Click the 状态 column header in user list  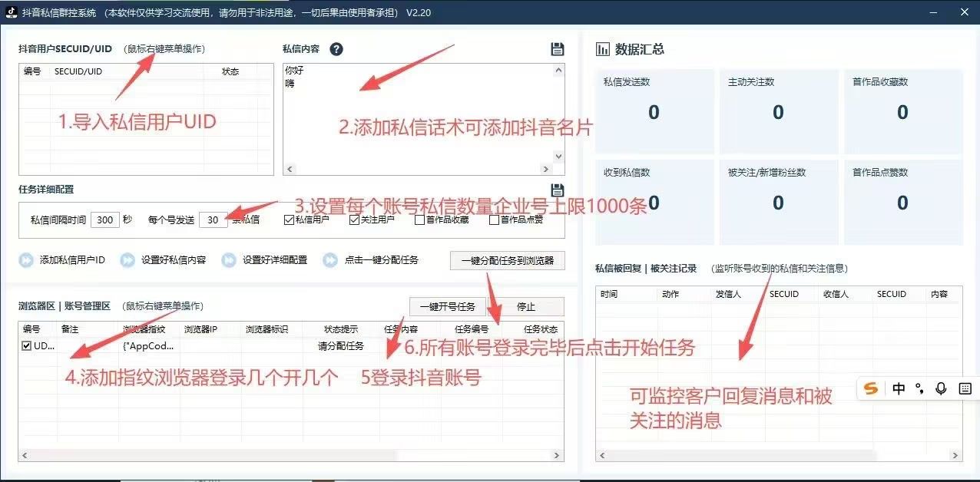tap(230, 71)
